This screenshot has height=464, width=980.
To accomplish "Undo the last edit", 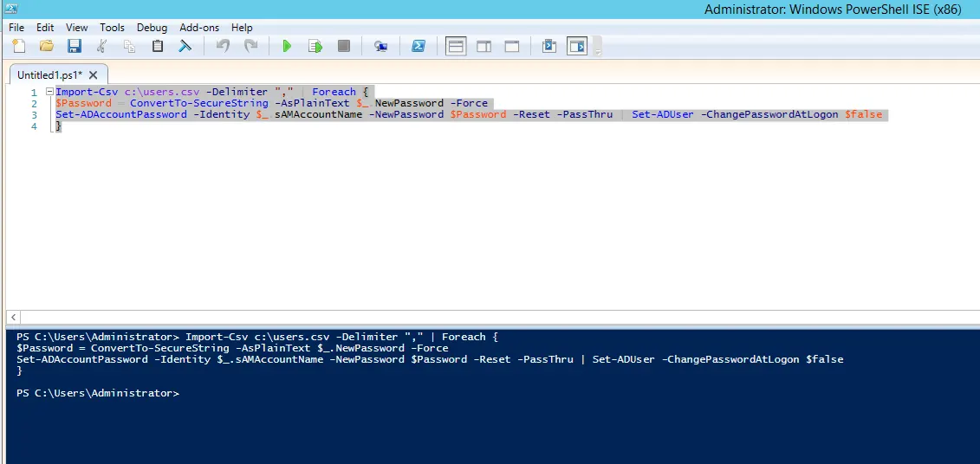I will click(224, 46).
